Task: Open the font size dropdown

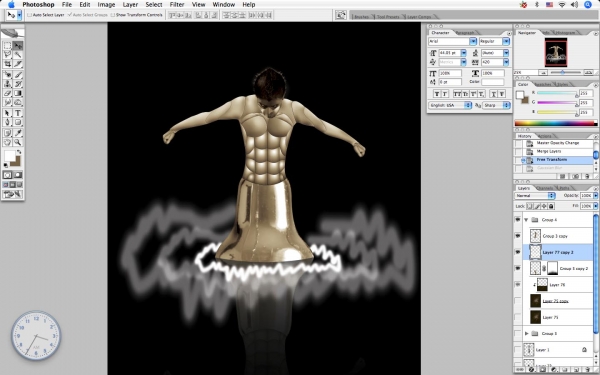Action: click(463, 53)
